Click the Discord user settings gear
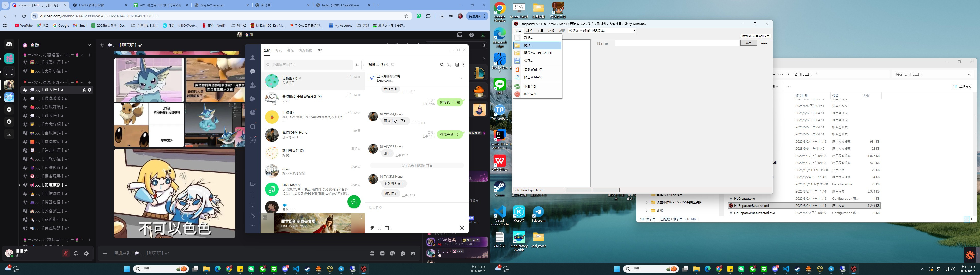Screen dimensions: 980x275 point(86,253)
